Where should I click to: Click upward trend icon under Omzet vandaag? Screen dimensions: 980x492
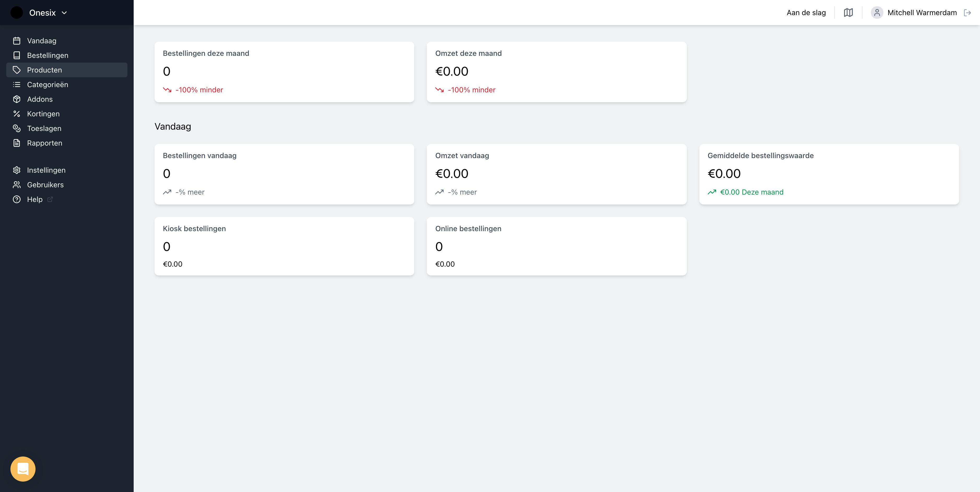point(439,192)
